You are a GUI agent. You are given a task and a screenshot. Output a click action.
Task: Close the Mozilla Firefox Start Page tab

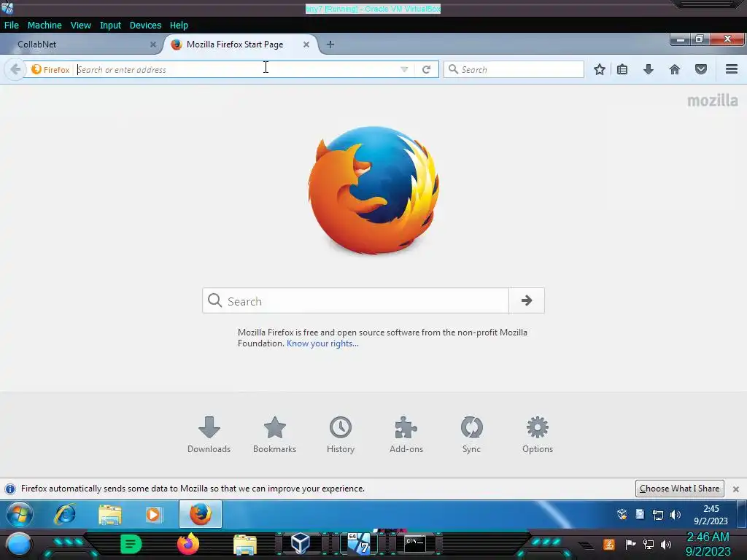click(x=306, y=44)
